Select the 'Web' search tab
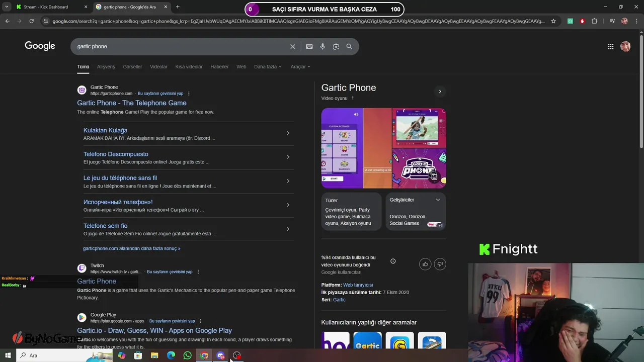This screenshot has height=362, width=644. point(242,67)
